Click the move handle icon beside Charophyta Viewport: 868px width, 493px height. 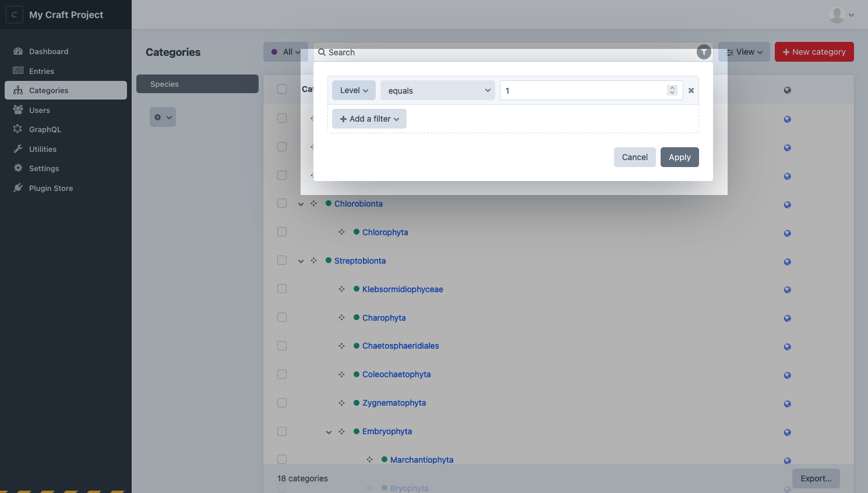click(342, 318)
